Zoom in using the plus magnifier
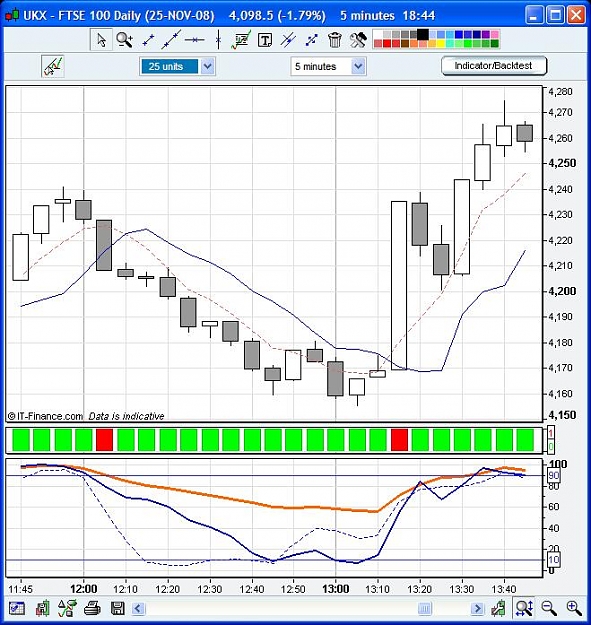 click(x=574, y=608)
